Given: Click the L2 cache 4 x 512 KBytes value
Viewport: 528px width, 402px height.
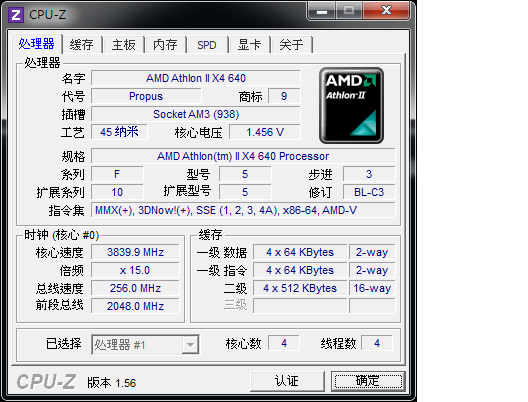Looking at the screenshot, I should pos(300,288).
